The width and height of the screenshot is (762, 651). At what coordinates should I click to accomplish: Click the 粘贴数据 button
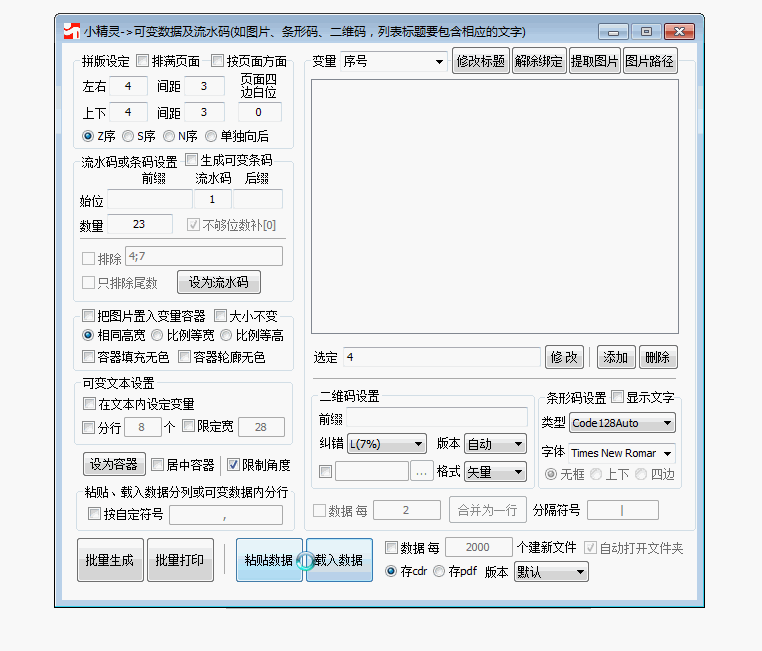(269, 560)
